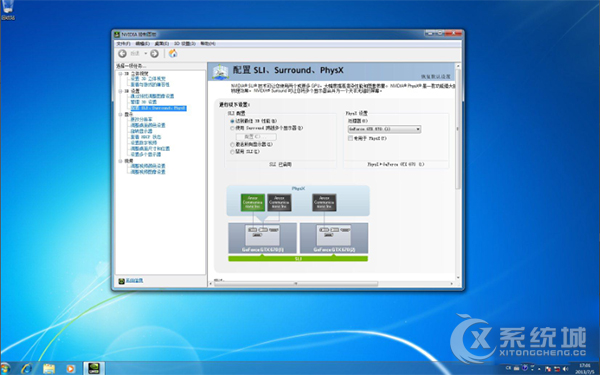Image resolution: width=600 pixels, height=375 pixels.
Task: Click the 系统信息 link
Action: coord(134,281)
